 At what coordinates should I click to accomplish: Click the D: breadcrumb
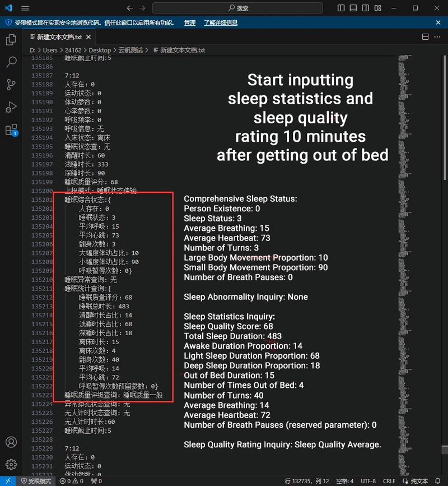(x=32, y=50)
